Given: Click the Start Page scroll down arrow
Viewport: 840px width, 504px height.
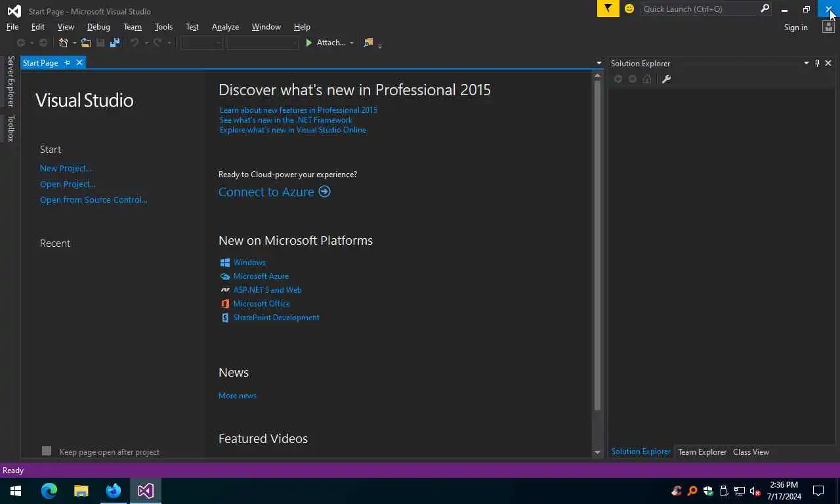Looking at the screenshot, I should pyautogui.click(x=597, y=452).
